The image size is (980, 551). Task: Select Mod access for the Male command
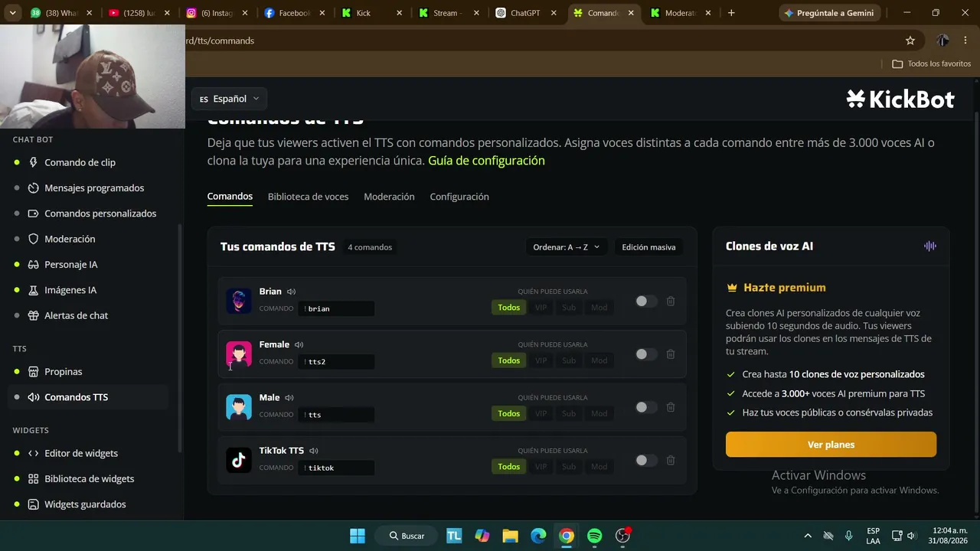coord(599,413)
